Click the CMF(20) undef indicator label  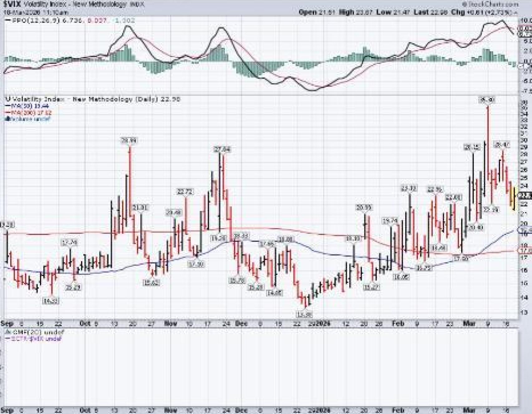click(34, 332)
